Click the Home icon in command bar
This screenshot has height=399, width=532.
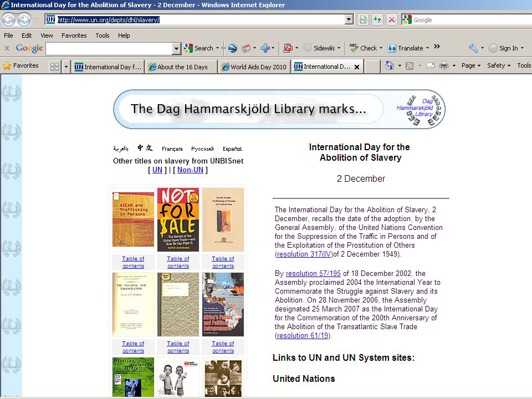[390, 65]
